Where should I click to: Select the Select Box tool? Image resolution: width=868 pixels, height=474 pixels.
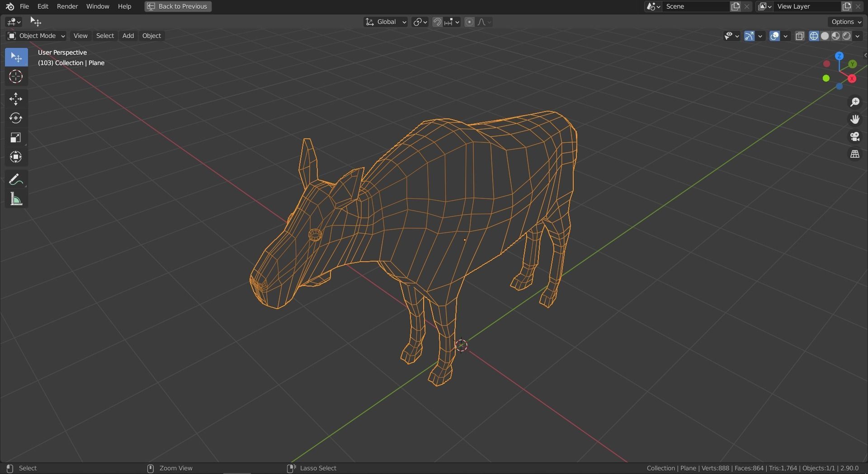pyautogui.click(x=16, y=57)
